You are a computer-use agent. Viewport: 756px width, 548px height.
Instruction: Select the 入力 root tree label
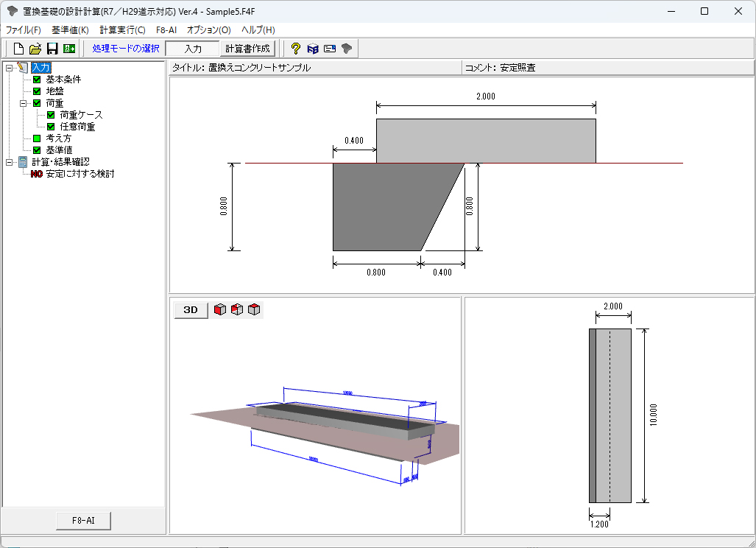(x=41, y=68)
